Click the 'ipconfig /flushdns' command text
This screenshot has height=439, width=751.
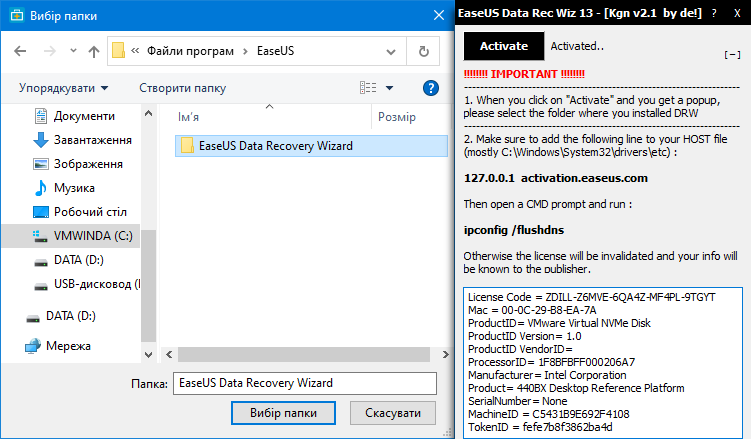click(514, 230)
